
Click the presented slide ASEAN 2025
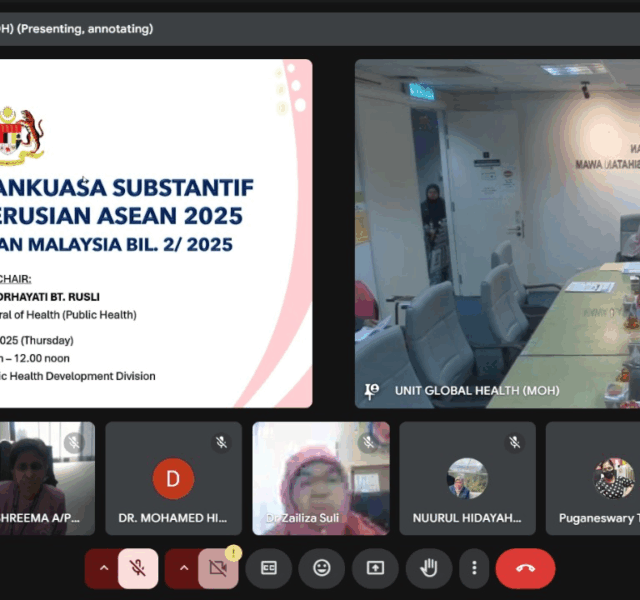tap(156, 233)
